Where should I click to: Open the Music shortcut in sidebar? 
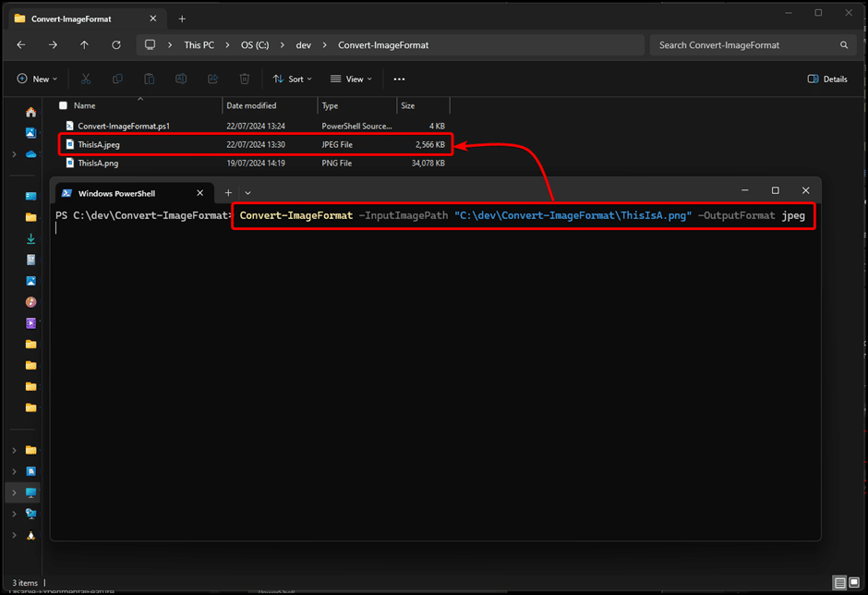click(x=31, y=302)
